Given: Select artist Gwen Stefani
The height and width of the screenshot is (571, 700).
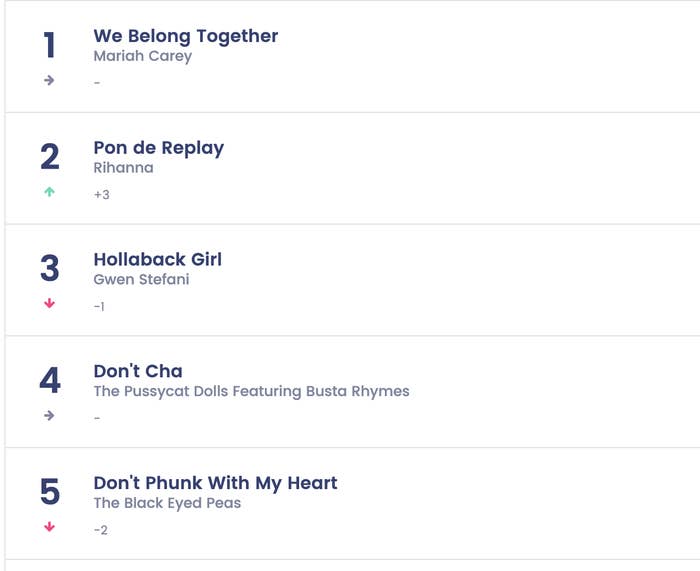Looking at the screenshot, I should pos(142,279).
